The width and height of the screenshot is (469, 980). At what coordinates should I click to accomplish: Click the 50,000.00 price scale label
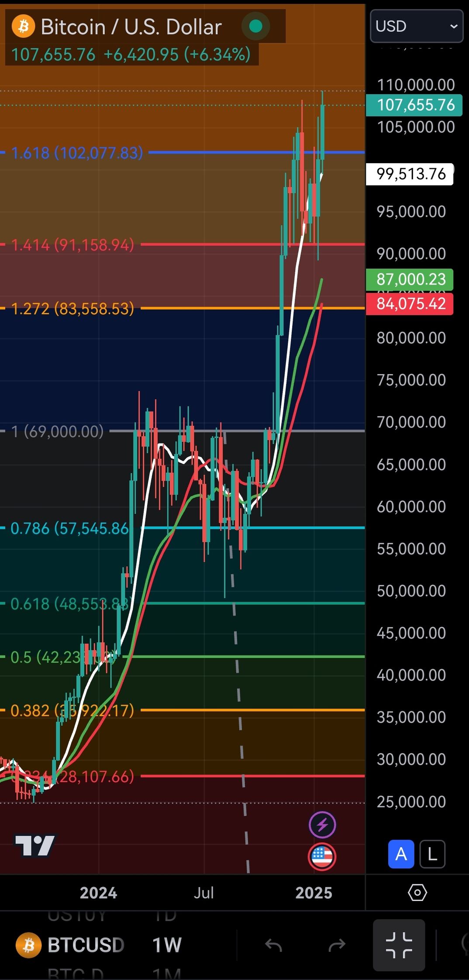[x=411, y=591]
